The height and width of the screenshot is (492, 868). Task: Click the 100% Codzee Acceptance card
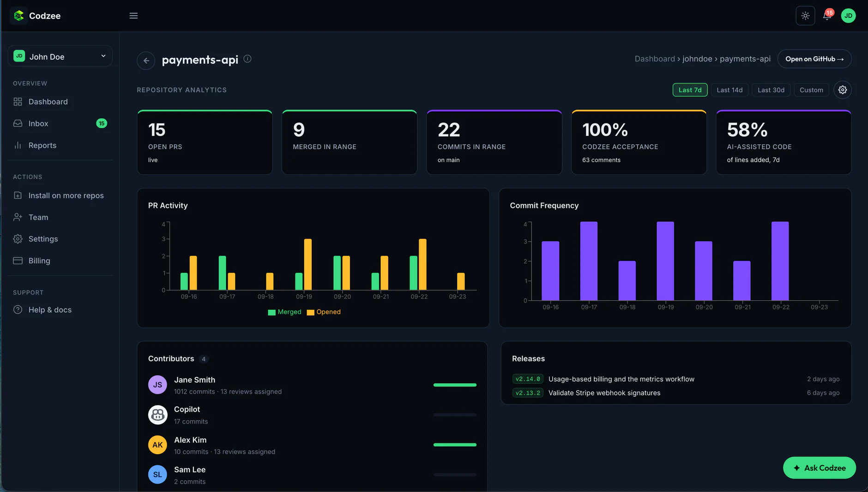coord(639,142)
